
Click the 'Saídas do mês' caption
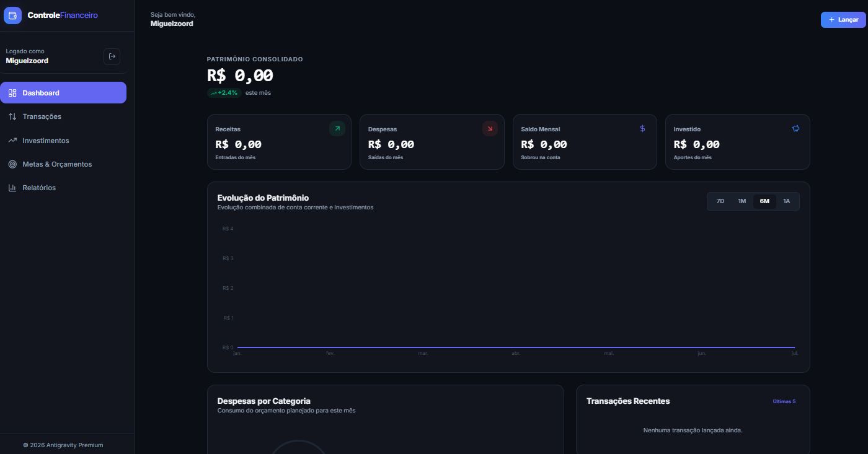point(386,157)
